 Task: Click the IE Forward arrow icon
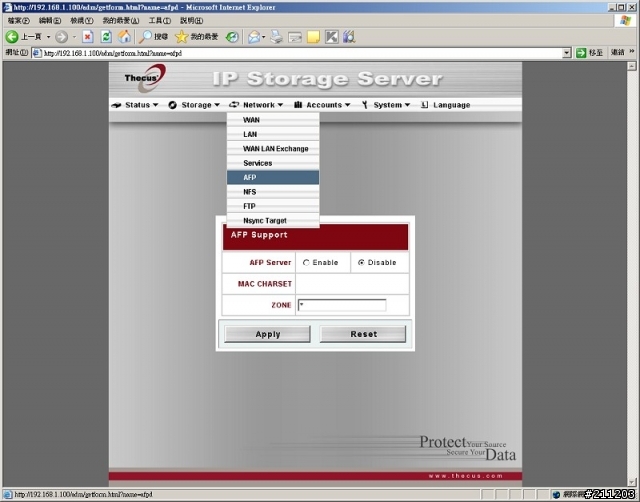(62, 37)
